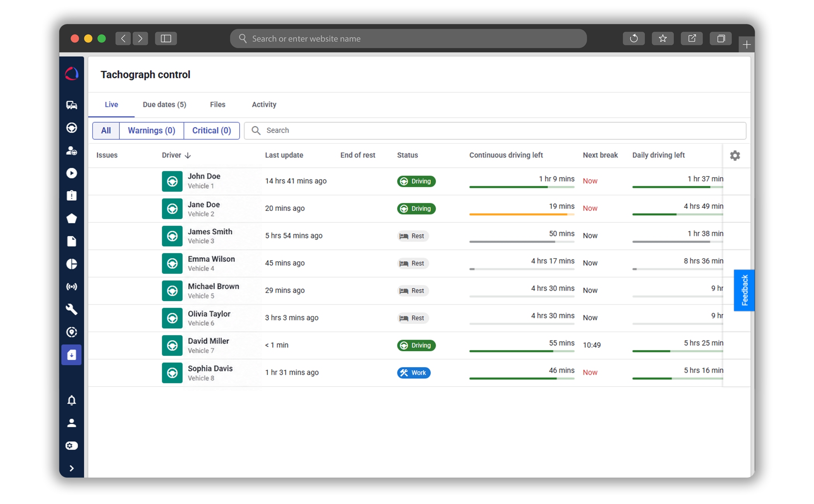Image resolution: width=814 pixels, height=504 pixels.
Task: Filter by Critical (0)
Action: (212, 131)
